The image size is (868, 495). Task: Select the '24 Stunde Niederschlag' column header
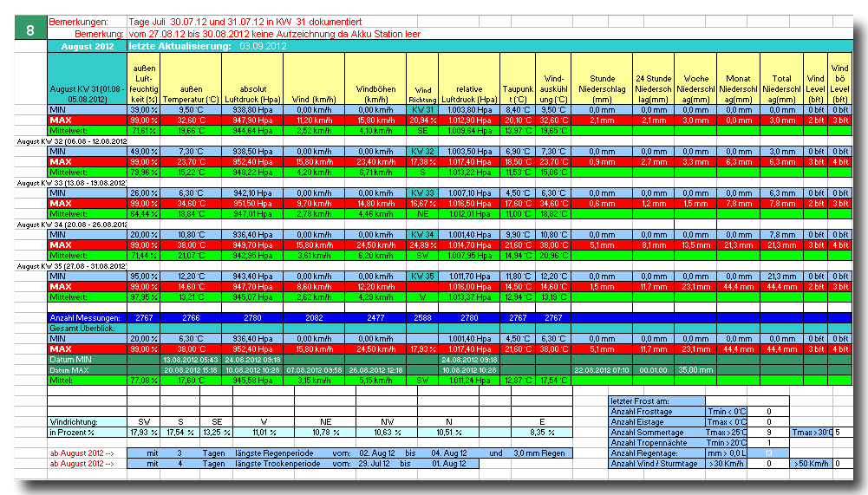653,79
